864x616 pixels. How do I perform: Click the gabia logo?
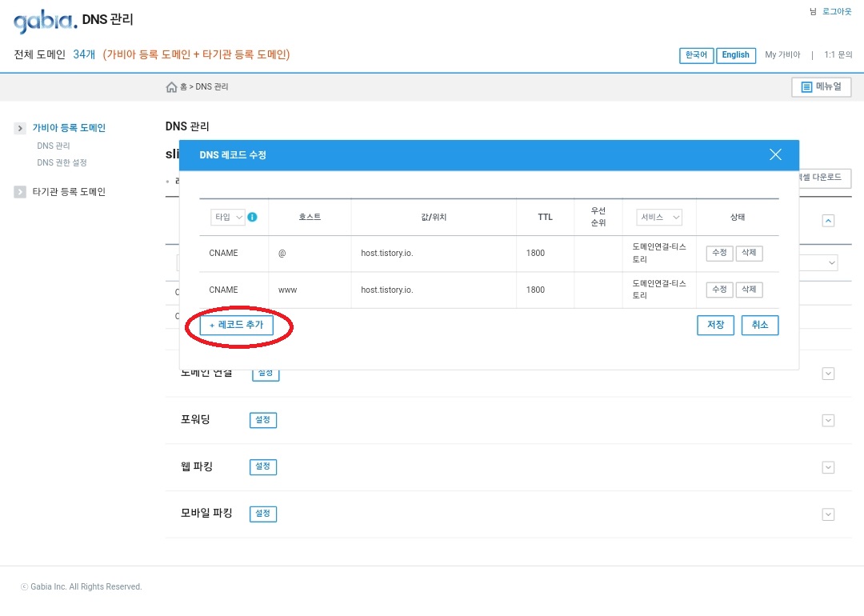45,21
